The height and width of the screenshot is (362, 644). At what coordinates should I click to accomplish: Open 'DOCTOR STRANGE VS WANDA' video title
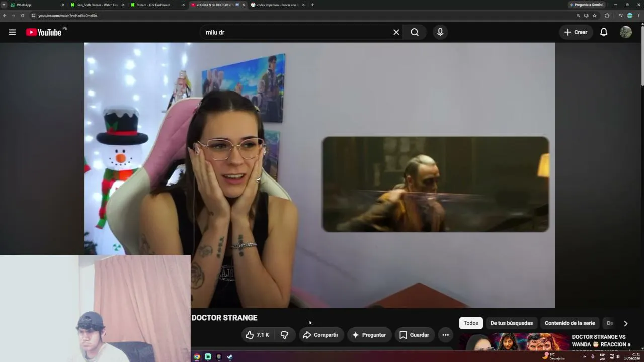coord(601,341)
